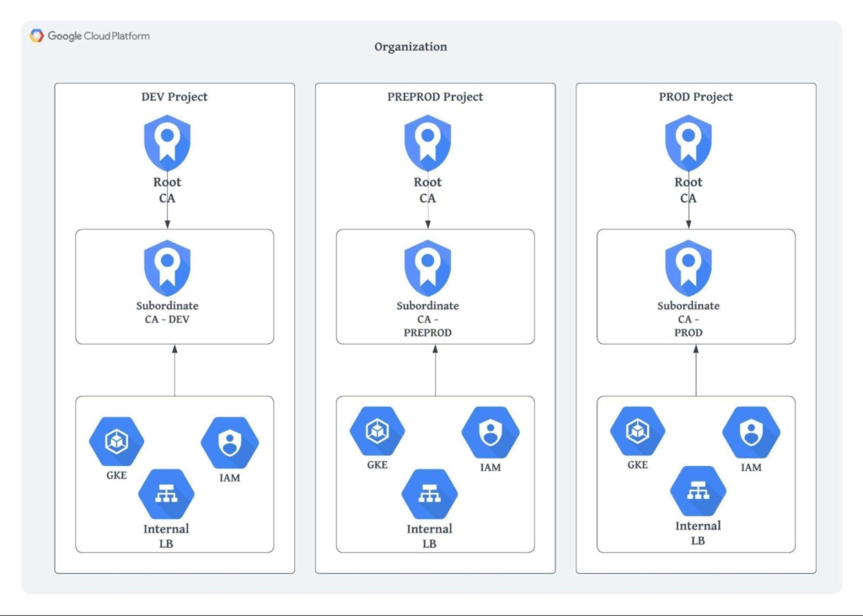Click the Root CA label in PREPROD Project
This screenshot has width=863, height=616.
click(427, 190)
